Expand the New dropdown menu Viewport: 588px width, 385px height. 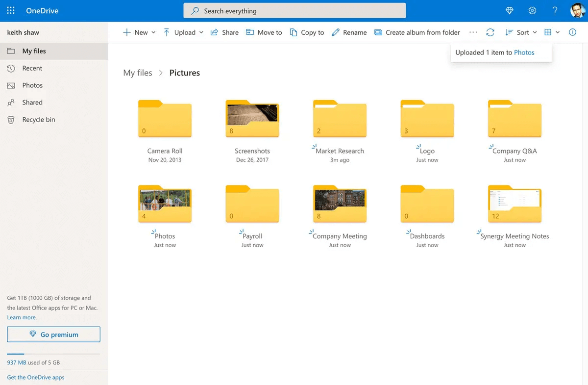tap(139, 32)
